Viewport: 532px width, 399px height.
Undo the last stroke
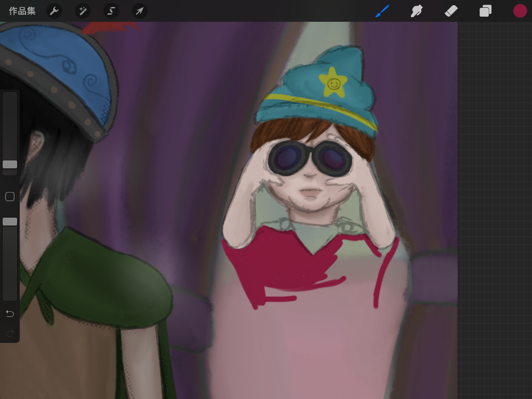[10, 313]
